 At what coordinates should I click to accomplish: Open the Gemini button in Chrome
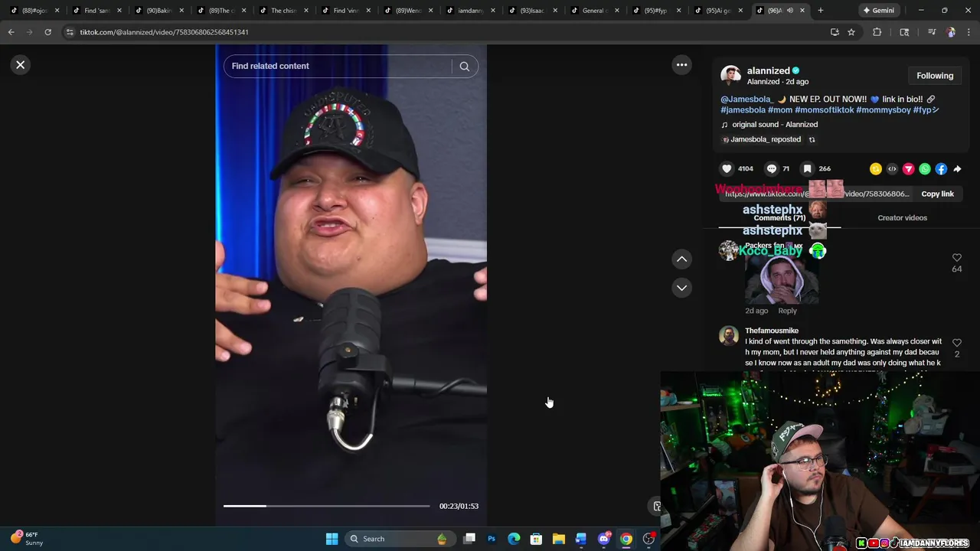(x=877, y=11)
